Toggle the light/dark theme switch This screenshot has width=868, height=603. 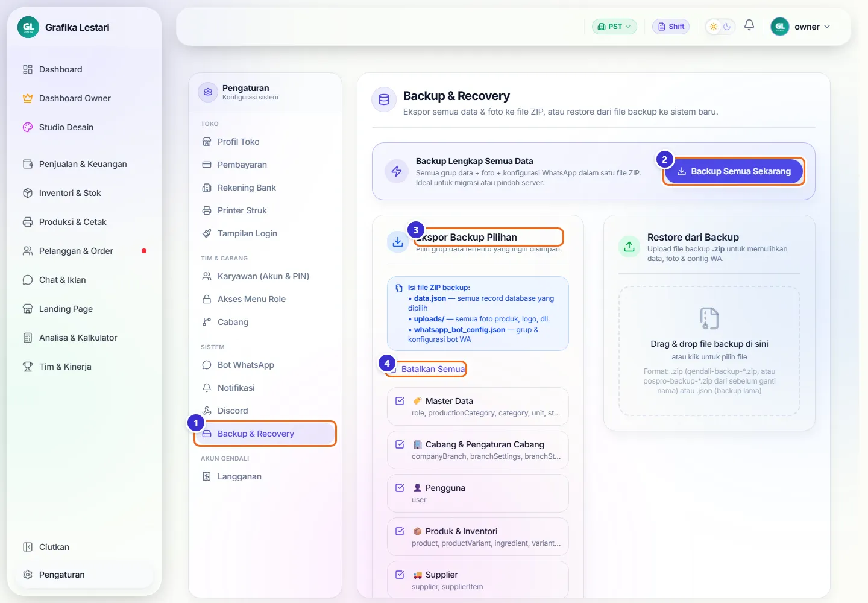(x=720, y=27)
